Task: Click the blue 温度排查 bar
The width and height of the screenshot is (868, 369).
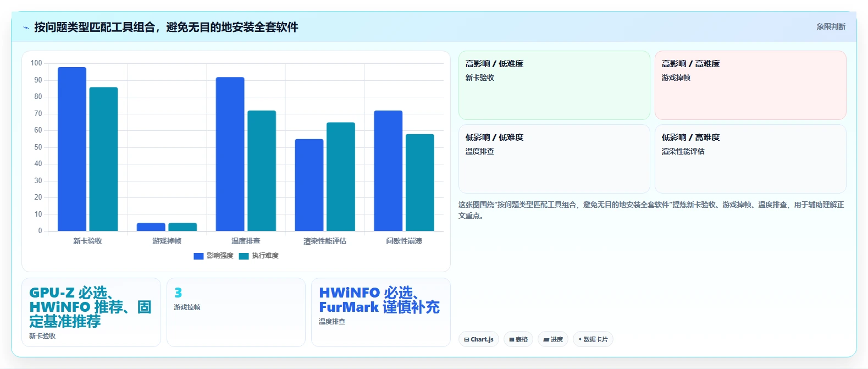Action: pyautogui.click(x=230, y=154)
